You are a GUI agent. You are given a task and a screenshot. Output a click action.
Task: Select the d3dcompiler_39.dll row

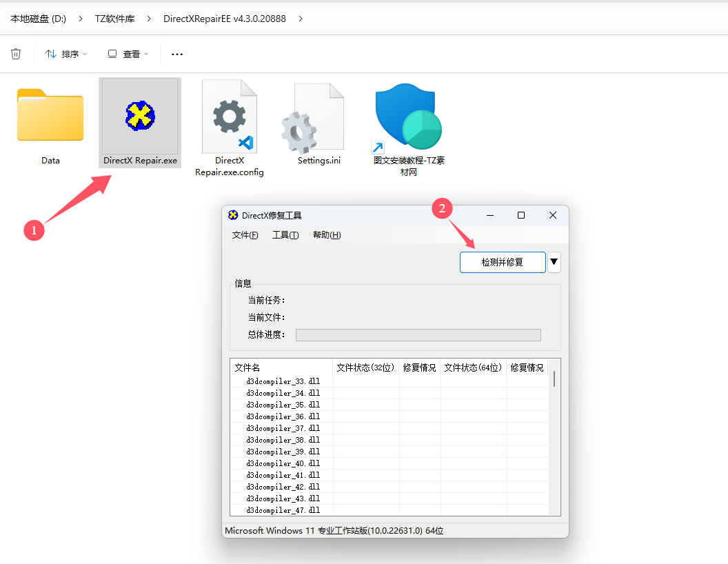click(x=390, y=452)
